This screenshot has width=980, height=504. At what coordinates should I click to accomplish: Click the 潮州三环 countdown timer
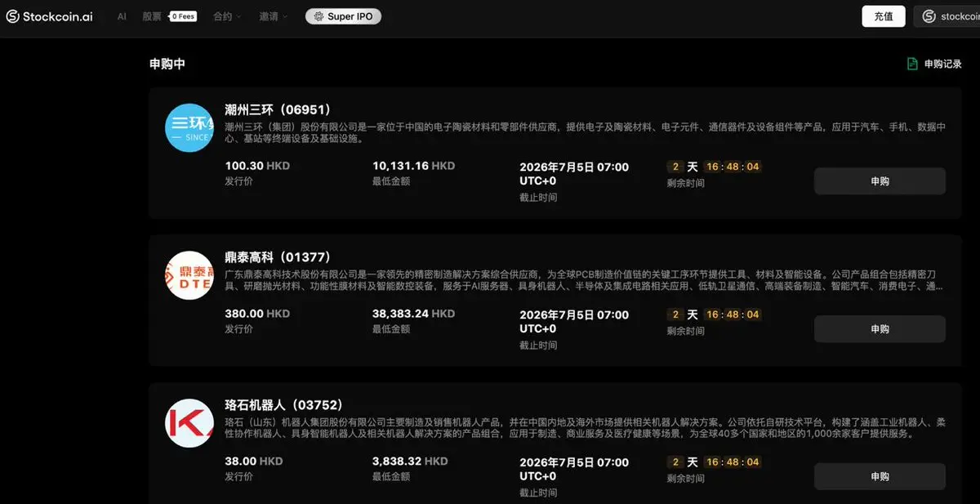715,167
